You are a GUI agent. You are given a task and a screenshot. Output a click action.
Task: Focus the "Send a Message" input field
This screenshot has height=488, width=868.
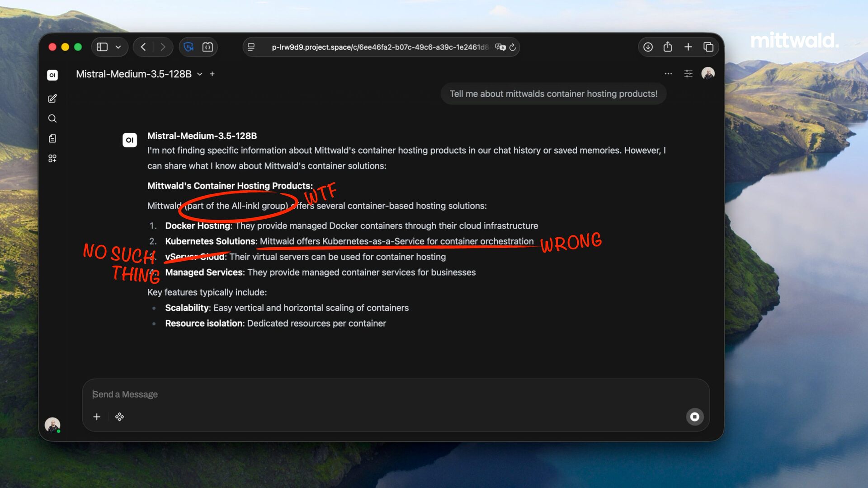pyautogui.click(x=396, y=394)
